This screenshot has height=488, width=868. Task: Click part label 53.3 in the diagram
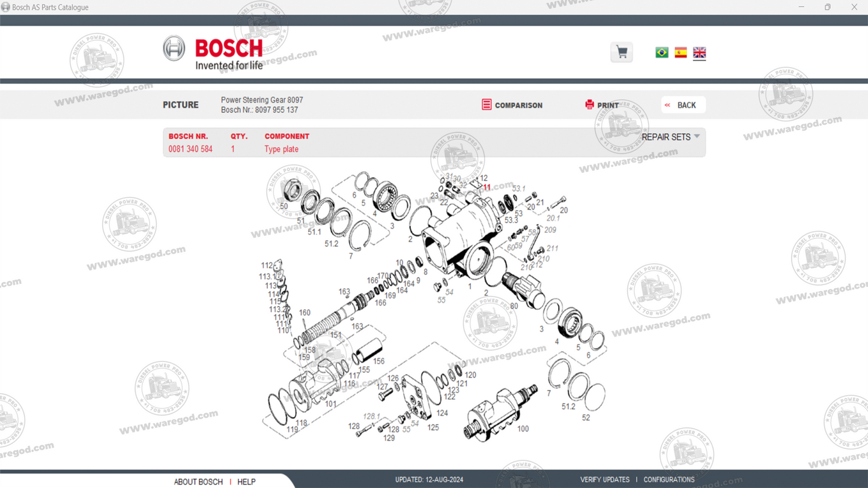(x=511, y=220)
